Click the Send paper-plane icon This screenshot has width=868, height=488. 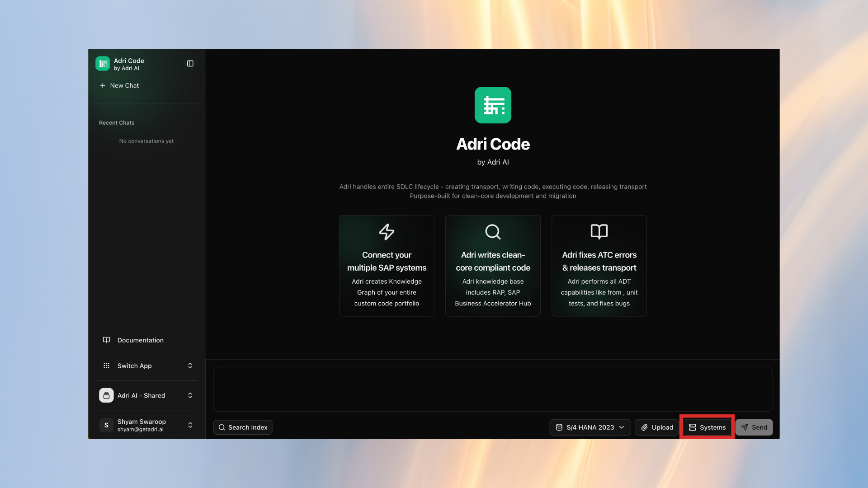[745, 427]
